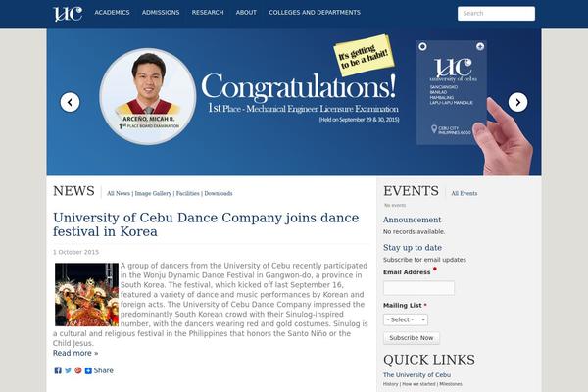Click the dance festival article thumbnail
Image resolution: width=588 pixels, height=392 pixels.
(86, 294)
